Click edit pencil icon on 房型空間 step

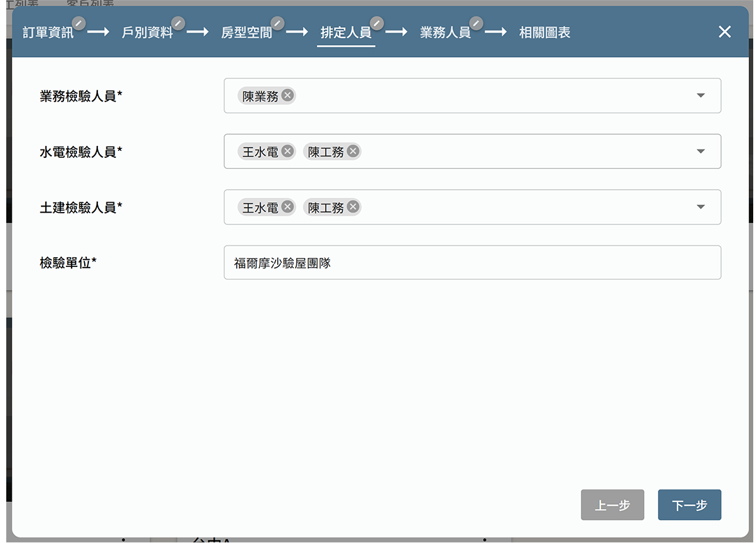pyautogui.click(x=278, y=23)
